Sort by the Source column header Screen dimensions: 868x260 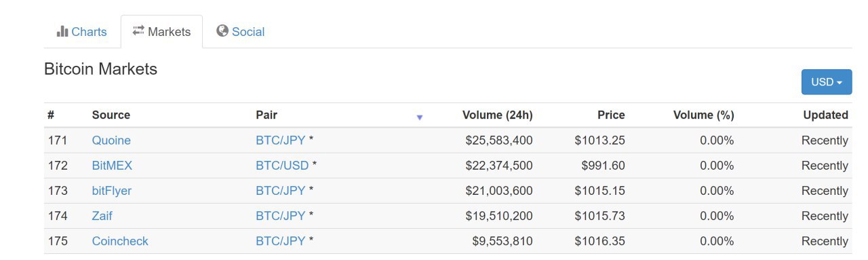[111, 115]
